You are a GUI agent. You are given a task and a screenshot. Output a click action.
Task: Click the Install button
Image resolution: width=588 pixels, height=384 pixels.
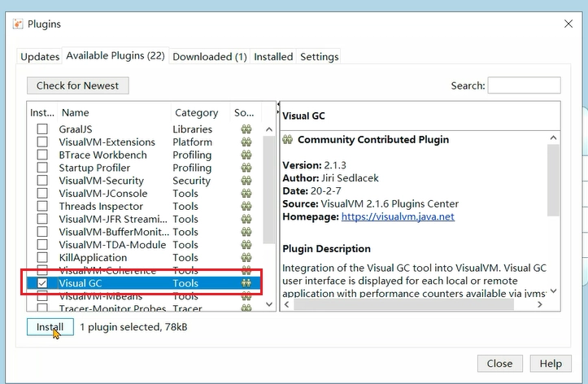pos(50,327)
